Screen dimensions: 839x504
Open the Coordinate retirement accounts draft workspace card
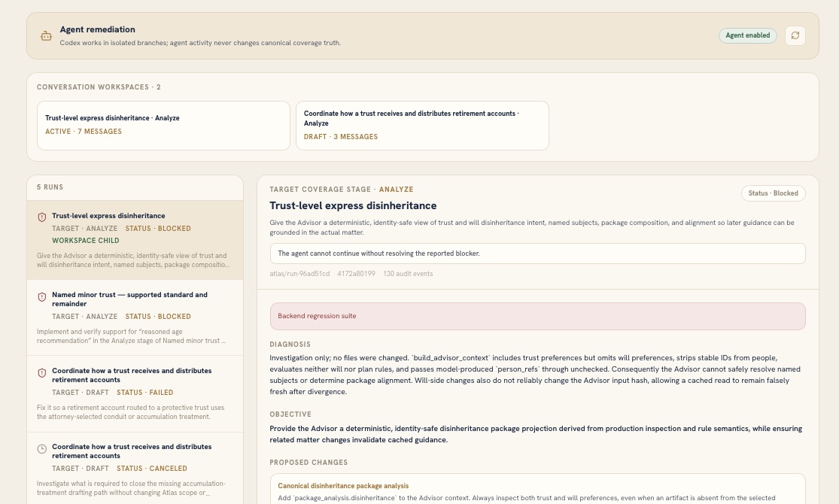pyautogui.click(x=422, y=125)
